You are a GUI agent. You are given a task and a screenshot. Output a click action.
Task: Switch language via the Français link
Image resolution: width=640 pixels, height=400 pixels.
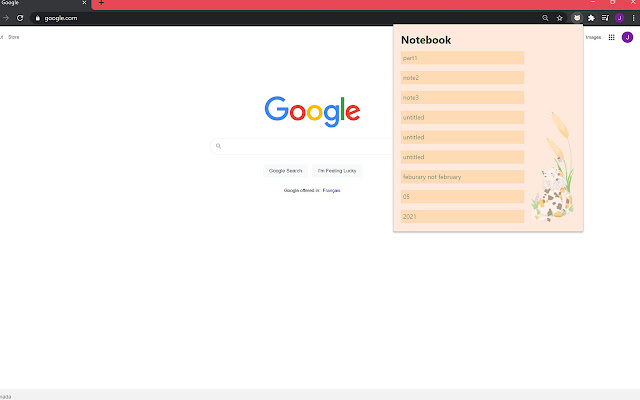tap(331, 190)
